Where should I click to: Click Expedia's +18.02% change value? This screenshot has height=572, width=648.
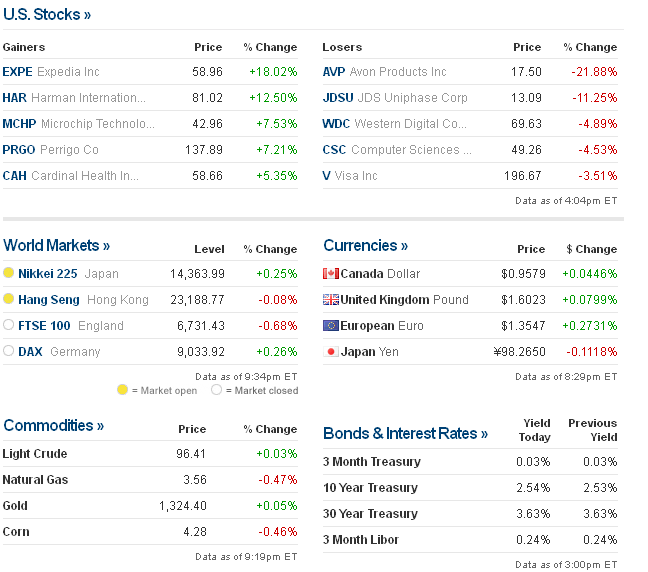coord(273,72)
